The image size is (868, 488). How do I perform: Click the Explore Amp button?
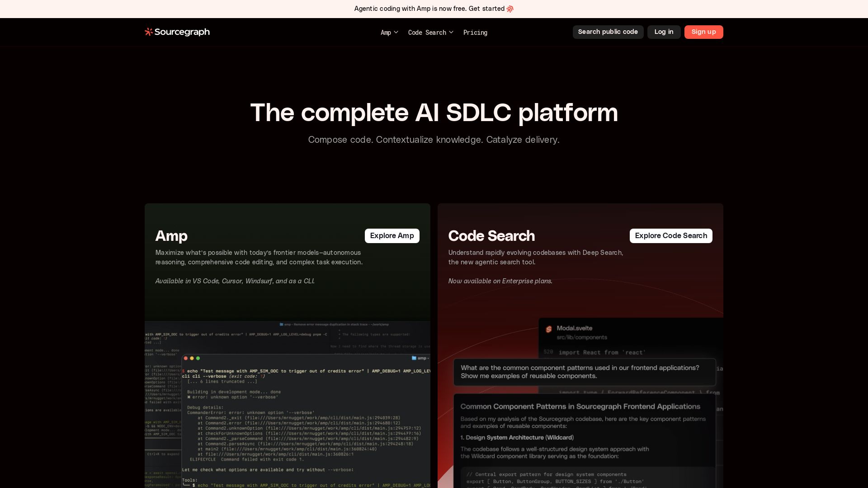click(x=392, y=236)
